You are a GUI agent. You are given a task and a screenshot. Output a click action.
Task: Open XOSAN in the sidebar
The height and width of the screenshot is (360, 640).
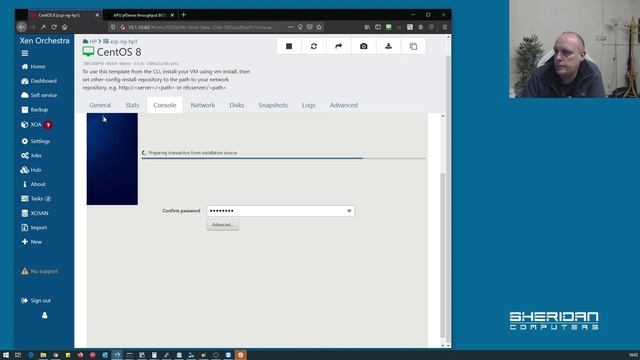[35, 213]
